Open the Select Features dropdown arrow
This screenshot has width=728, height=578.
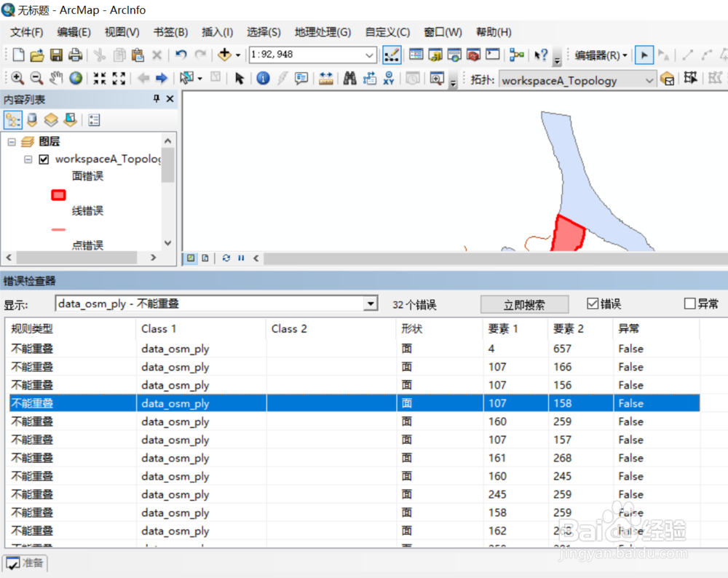coord(199,79)
